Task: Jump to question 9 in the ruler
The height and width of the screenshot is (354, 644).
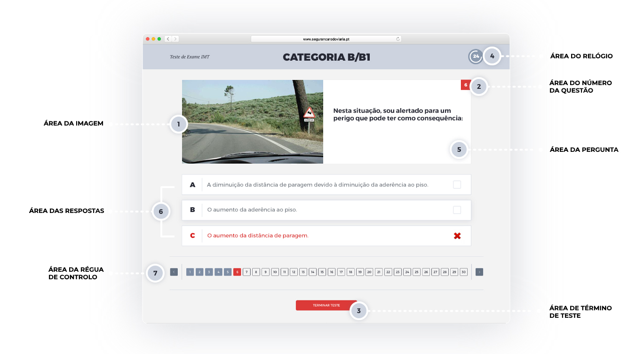Action: [265, 272]
